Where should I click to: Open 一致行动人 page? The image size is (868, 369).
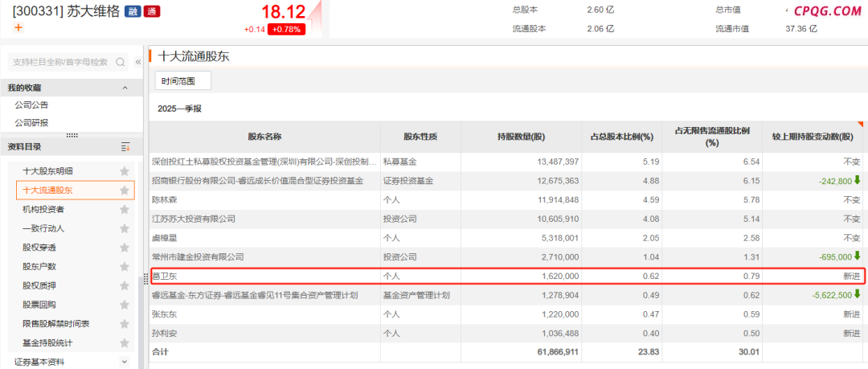point(43,228)
